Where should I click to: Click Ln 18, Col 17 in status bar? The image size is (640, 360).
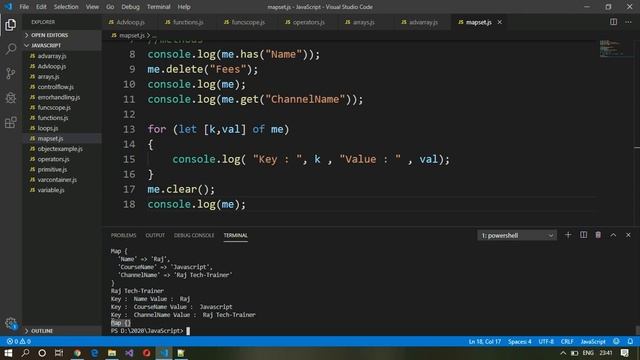click(x=484, y=341)
